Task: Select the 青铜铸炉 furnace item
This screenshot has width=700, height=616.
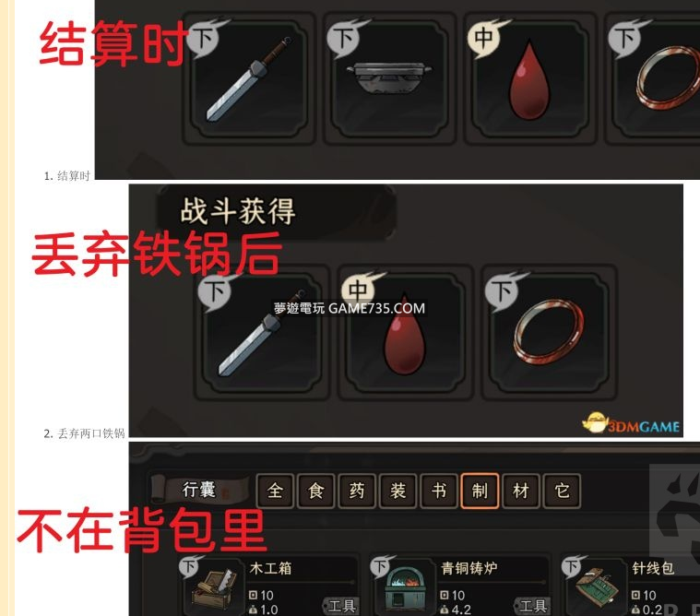Action: coord(460,585)
